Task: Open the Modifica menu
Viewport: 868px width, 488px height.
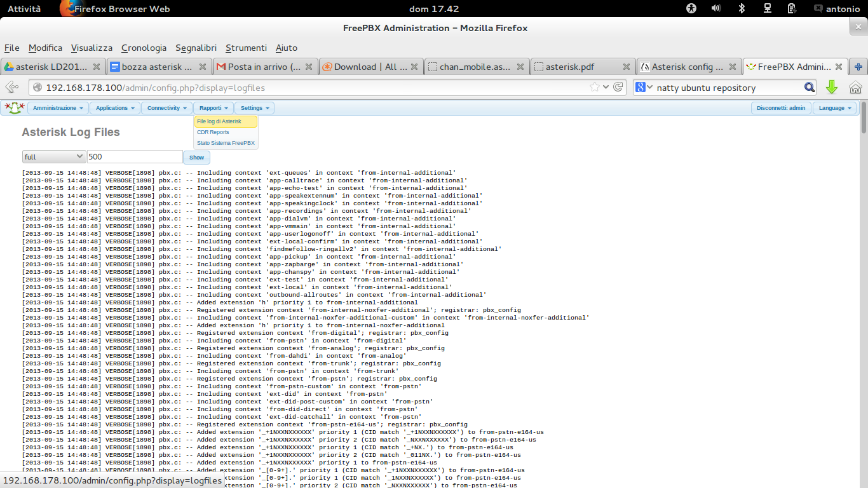Action: (x=46, y=48)
